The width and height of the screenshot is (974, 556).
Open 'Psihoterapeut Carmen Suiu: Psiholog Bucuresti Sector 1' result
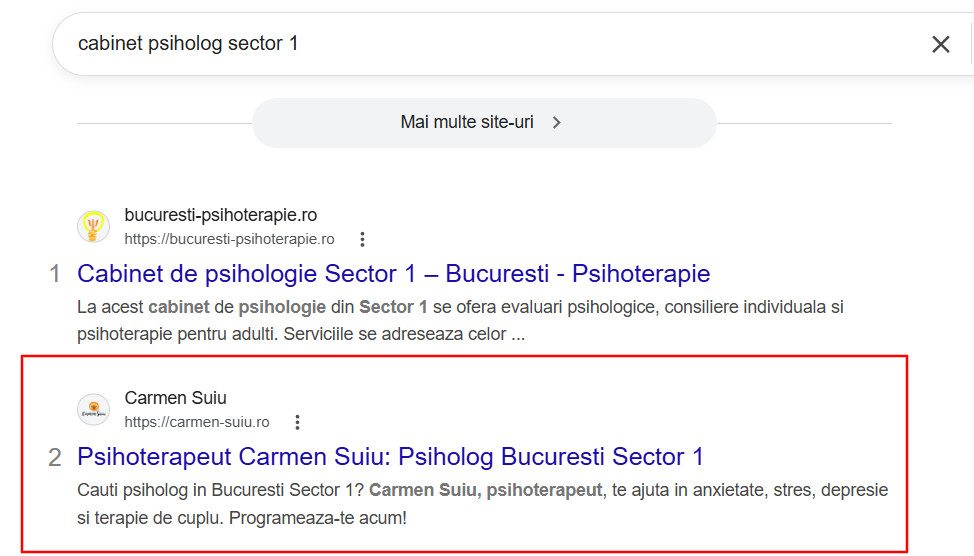tap(390, 457)
